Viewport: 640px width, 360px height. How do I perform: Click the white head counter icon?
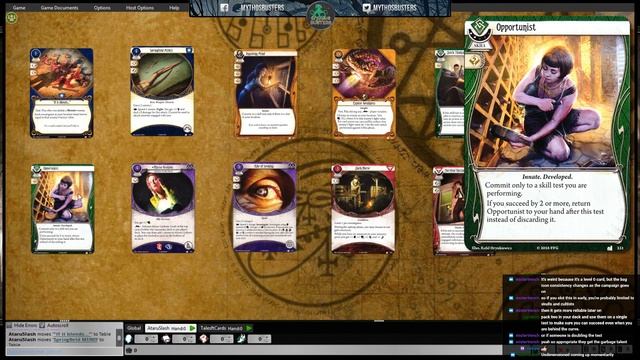pos(129,339)
